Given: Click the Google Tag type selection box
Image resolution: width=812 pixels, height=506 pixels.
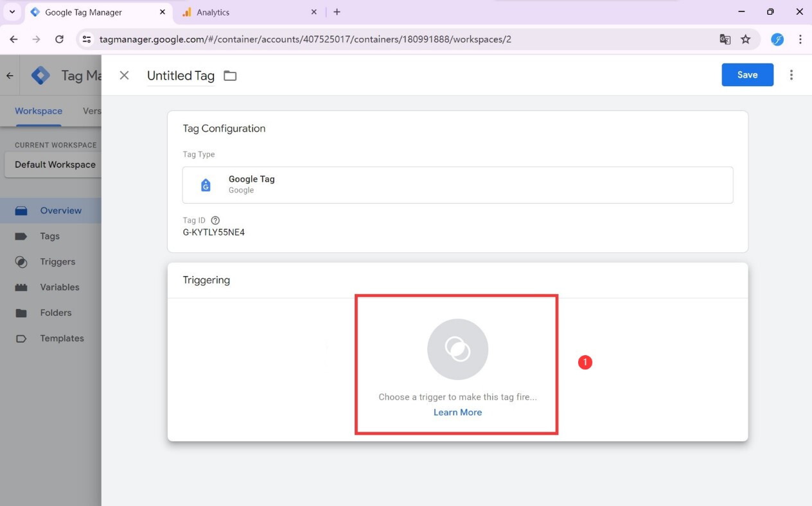Looking at the screenshot, I should click(457, 185).
